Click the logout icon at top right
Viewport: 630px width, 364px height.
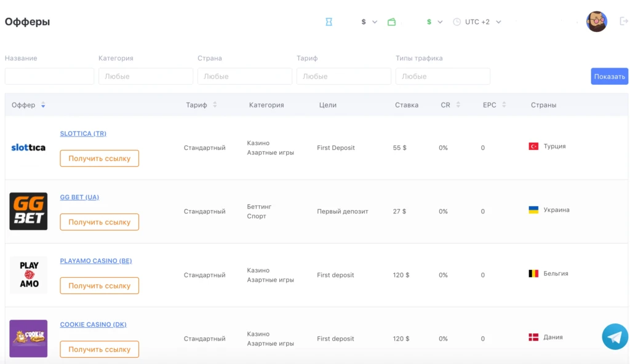coord(624,21)
